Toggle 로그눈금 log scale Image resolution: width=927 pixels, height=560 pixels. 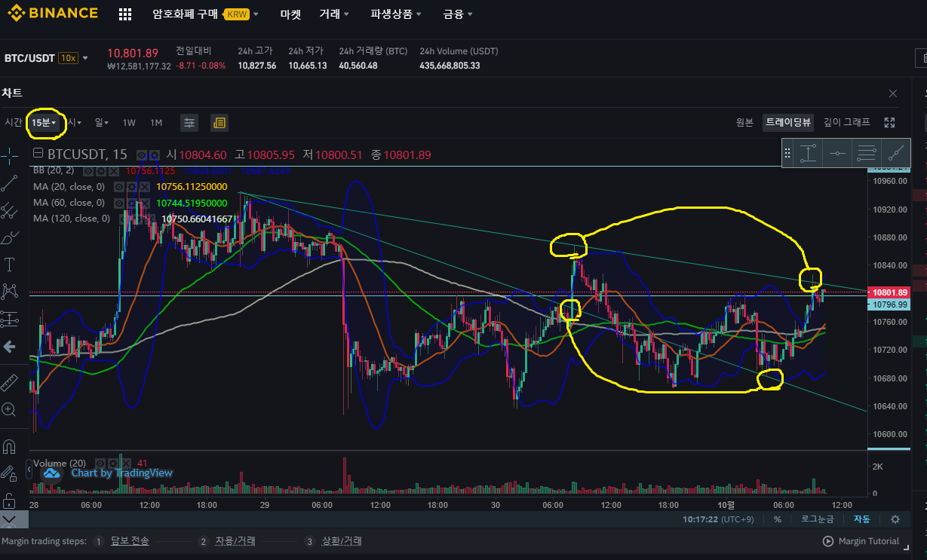pyautogui.click(x=817, y=519)
